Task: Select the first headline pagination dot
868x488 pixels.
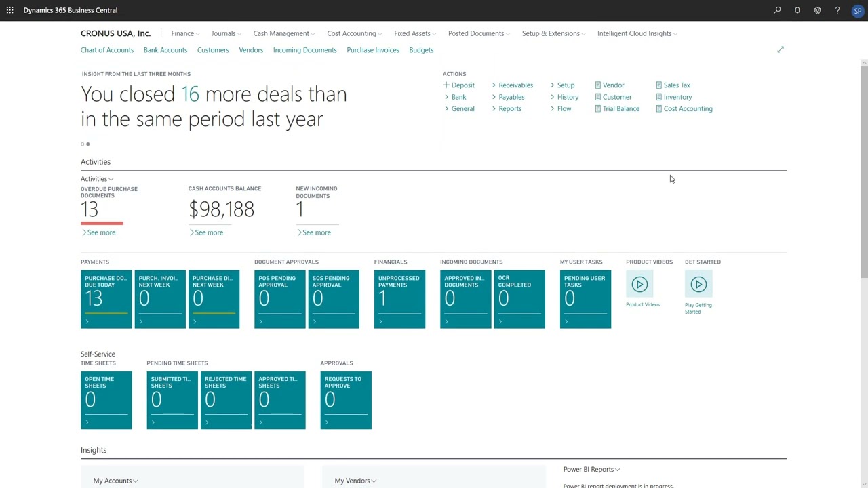Action: coord(83,144)
